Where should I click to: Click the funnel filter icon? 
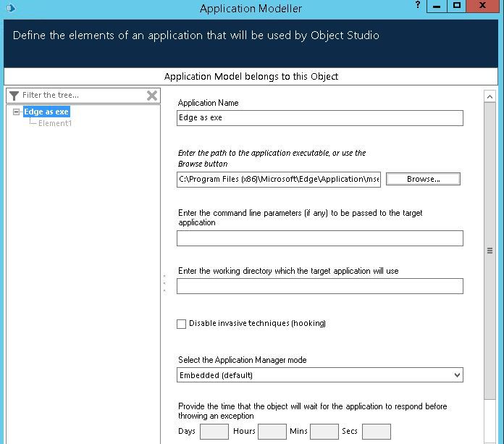pos(14,96)
